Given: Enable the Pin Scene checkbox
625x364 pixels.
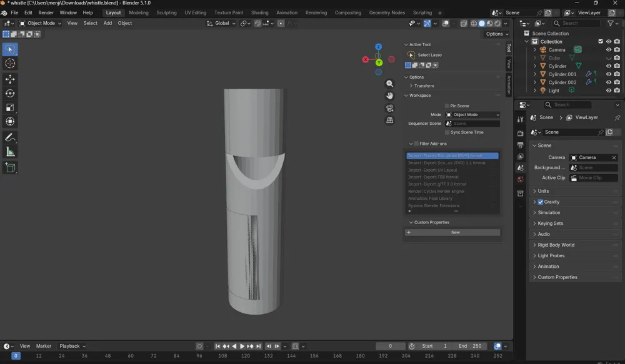Looking at the screenshot, I should coord(447,106).
